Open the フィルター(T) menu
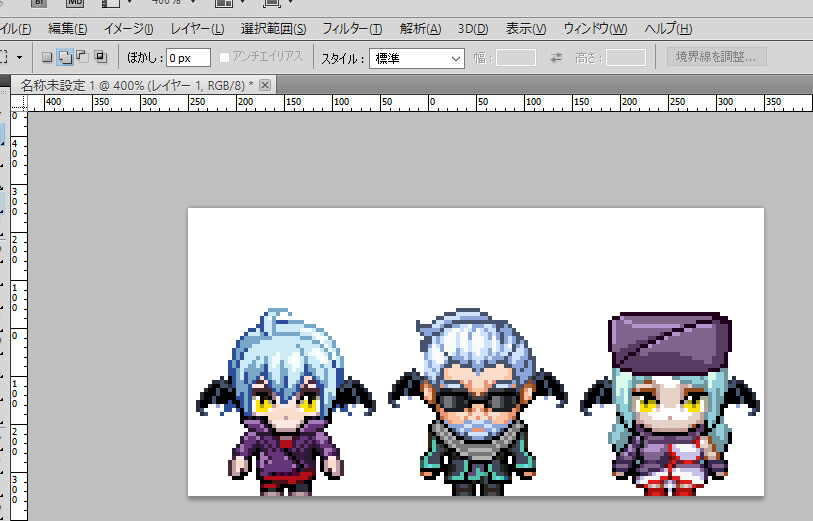 coord(352,28)
